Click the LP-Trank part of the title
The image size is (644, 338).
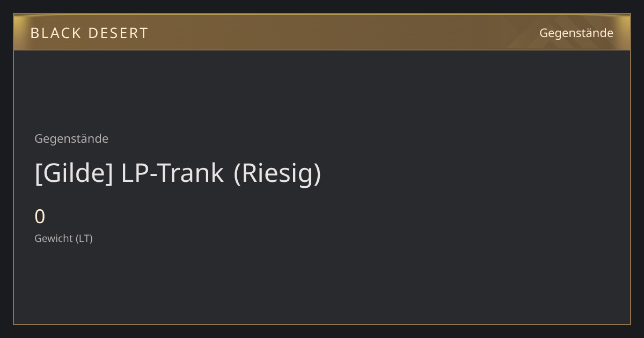172,173
